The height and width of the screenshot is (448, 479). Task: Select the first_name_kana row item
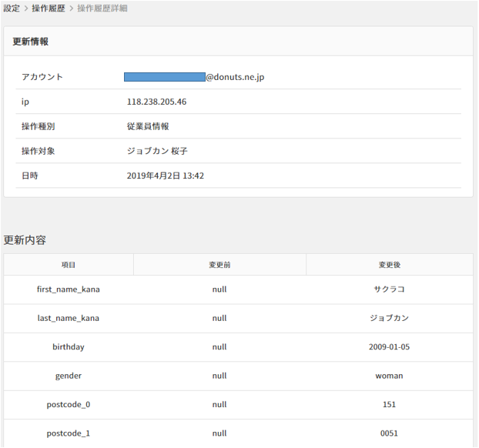[x=69, y=289]
